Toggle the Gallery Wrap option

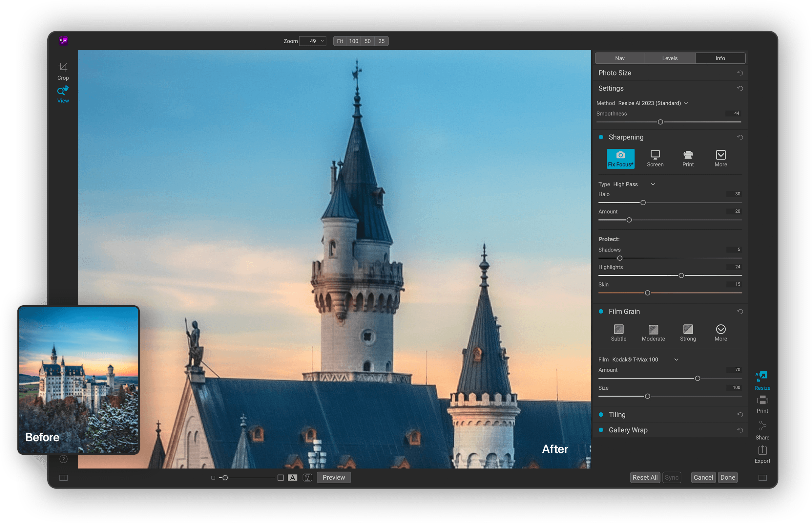[x=601, y=430]
